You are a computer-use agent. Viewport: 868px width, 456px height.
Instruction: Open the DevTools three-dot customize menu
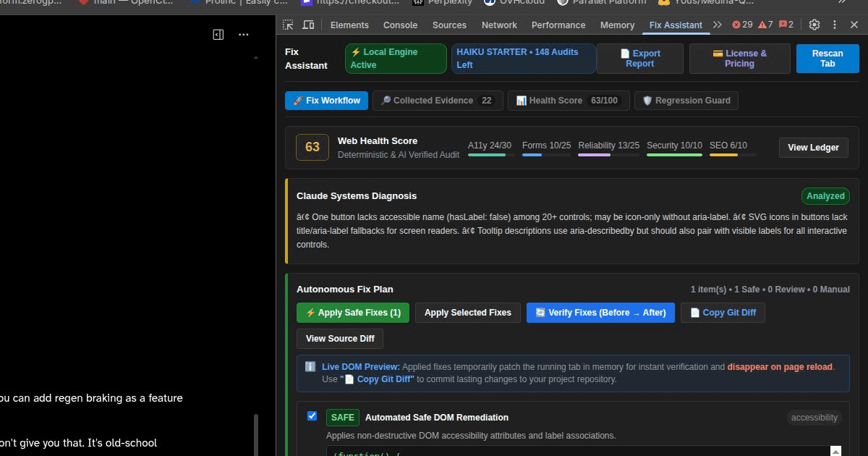(x=835, y=25)
